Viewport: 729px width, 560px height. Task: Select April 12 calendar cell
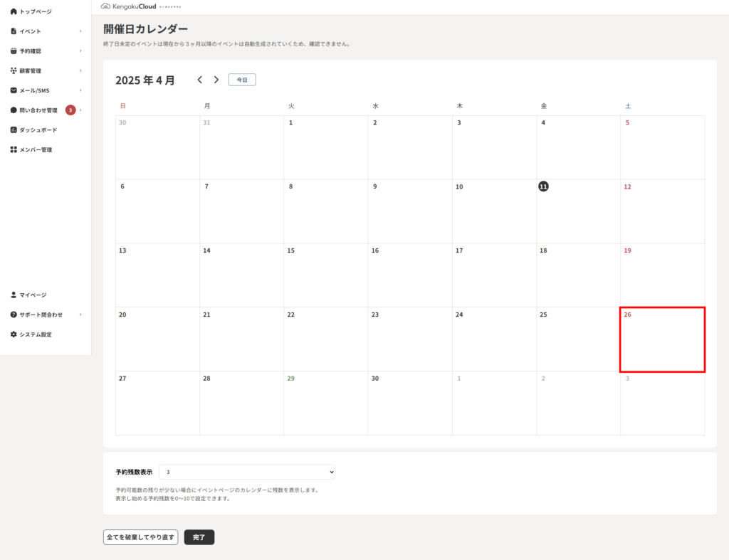(x=663, y=211)
